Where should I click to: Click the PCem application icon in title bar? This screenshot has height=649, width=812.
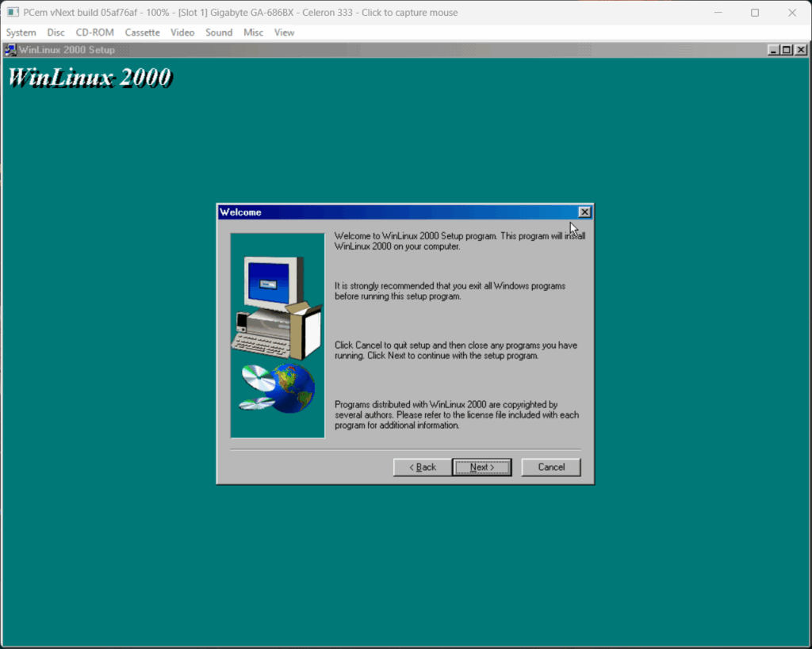click(13, 13)
